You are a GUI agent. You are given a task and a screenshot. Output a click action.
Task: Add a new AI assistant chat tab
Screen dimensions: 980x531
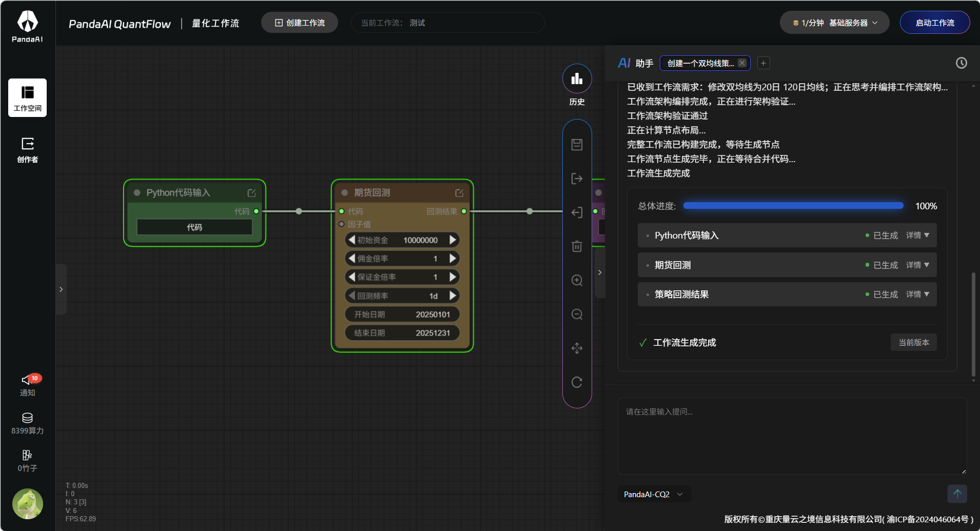[763, 63]
